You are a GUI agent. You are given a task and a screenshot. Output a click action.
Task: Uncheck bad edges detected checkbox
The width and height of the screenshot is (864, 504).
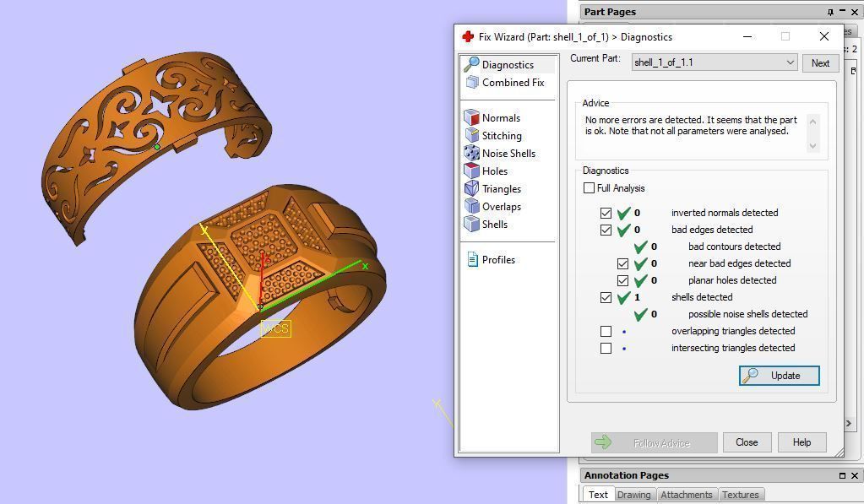click(x=606, y=230)
